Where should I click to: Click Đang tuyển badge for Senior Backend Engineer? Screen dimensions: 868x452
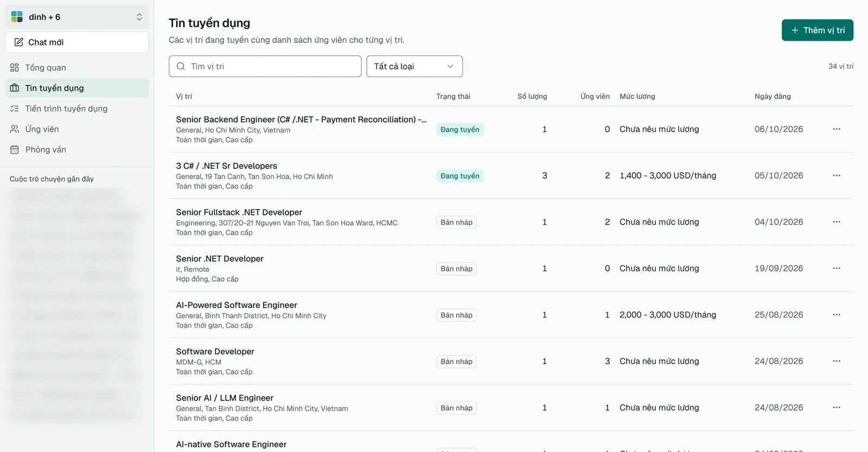pos(460,130)
